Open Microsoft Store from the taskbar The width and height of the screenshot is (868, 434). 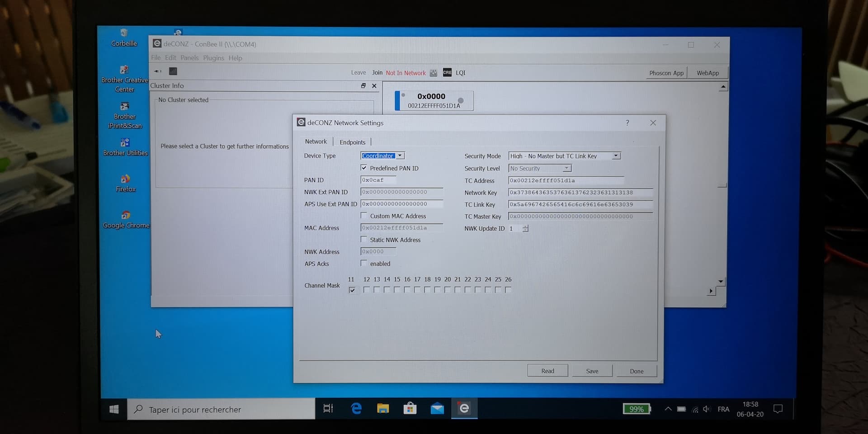click(410, 409)
